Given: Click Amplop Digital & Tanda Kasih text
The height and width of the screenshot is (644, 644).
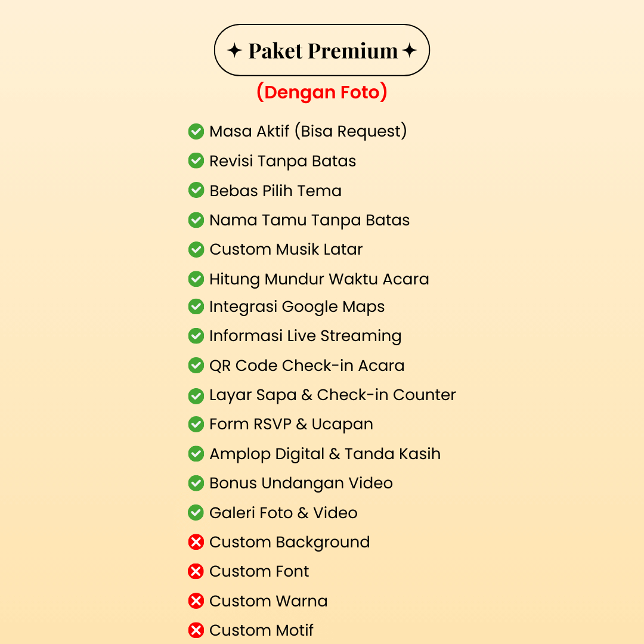Looking at the screenshot, I should (x=325, y=454).
